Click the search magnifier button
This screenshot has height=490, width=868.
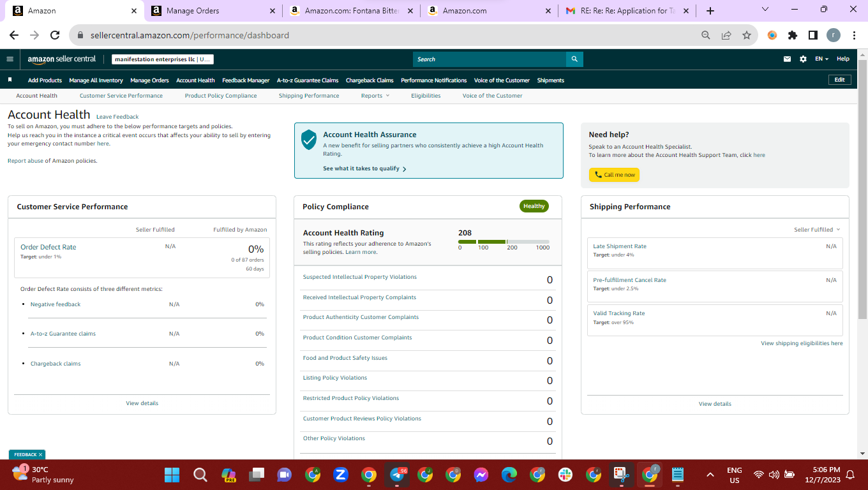[574, 59]
